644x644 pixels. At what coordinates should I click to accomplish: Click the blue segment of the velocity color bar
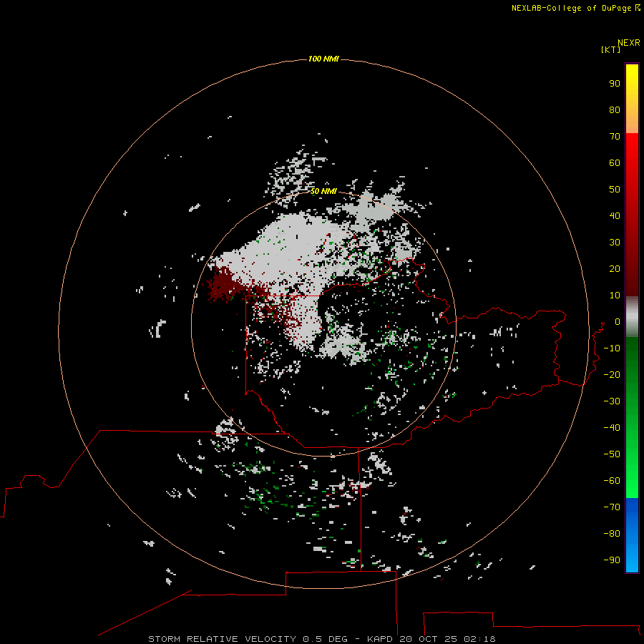632,535
